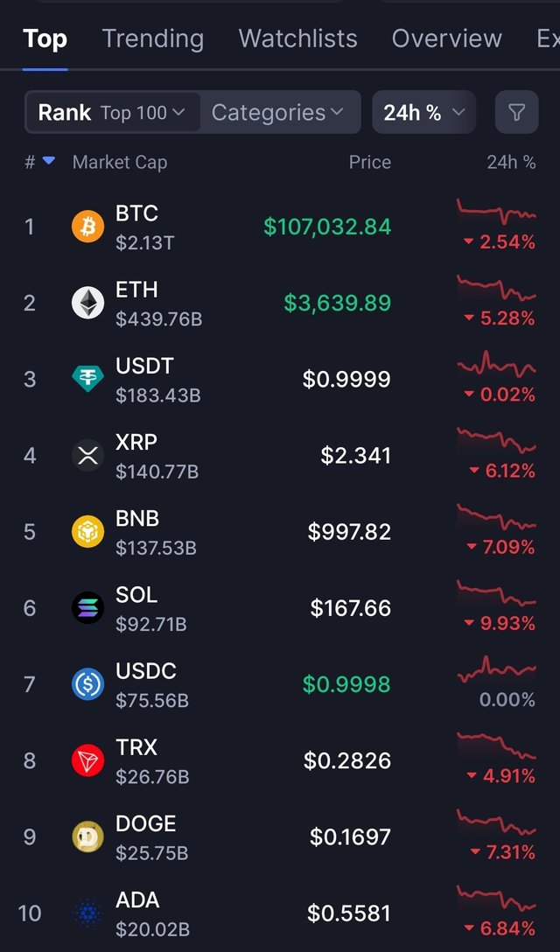Tap the Bitcoin coin icon
Viewport: 560px width, 952px height.
click(x=87, y=227)
